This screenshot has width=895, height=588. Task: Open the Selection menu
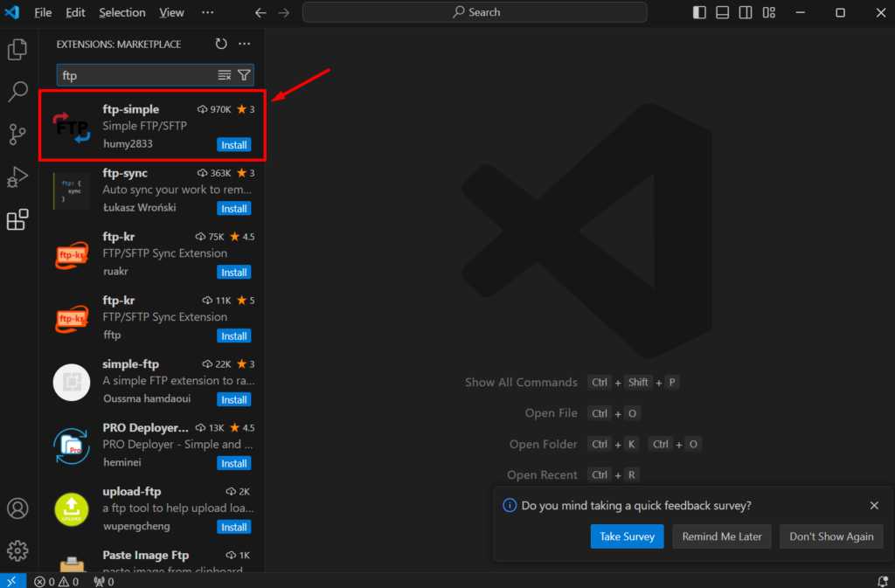click(x=121, y=12)
